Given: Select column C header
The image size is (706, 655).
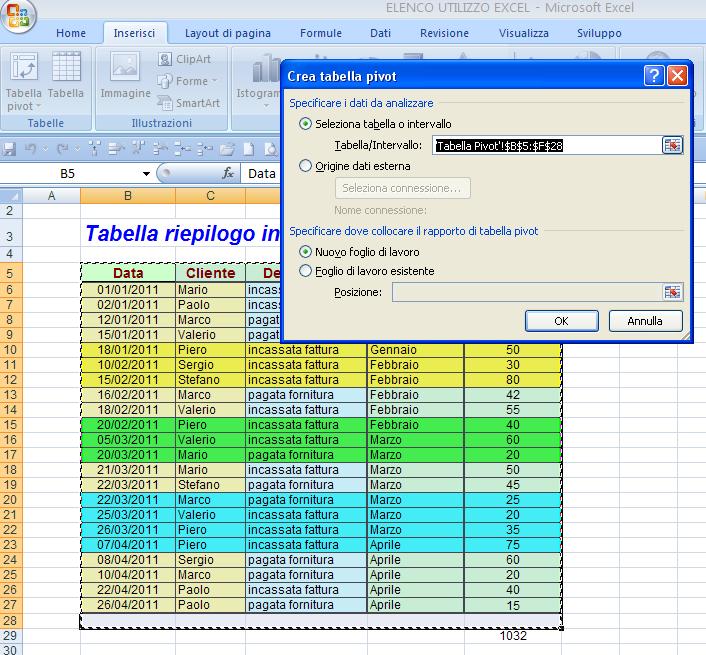Looking at the screenshot, I should click(210, 196).
